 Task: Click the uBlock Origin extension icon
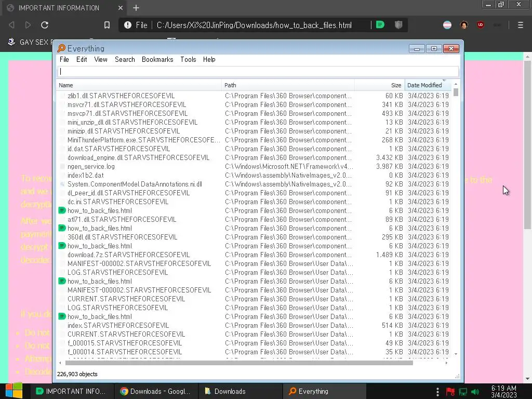[481, 25]
